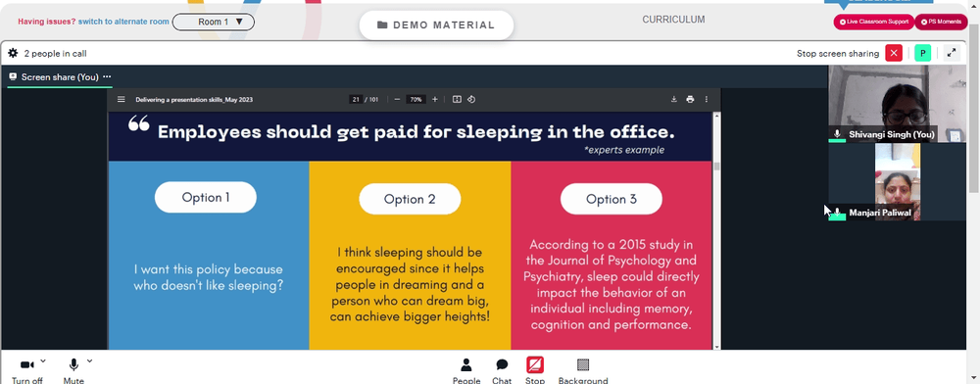Switch to CURRICULUM tab
This screenshot has width=980, height=384.
[674, 20]
